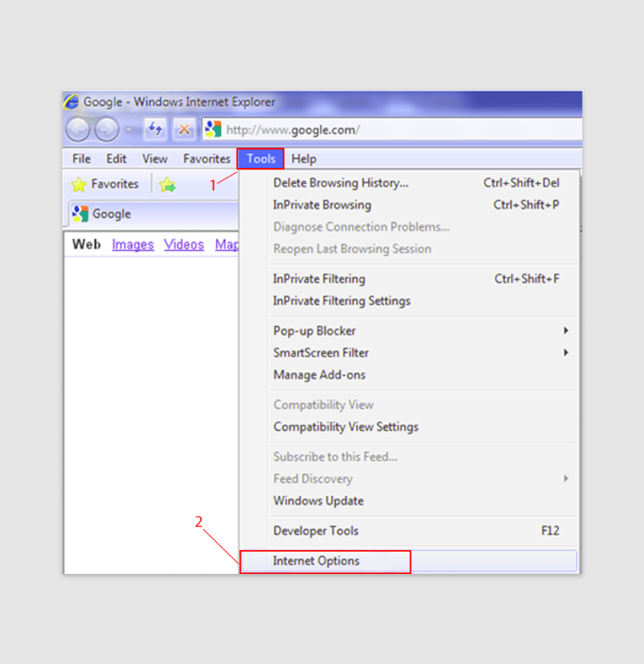Click the Web link on Google page
644x664 pixels.
[x=87, y=245]
